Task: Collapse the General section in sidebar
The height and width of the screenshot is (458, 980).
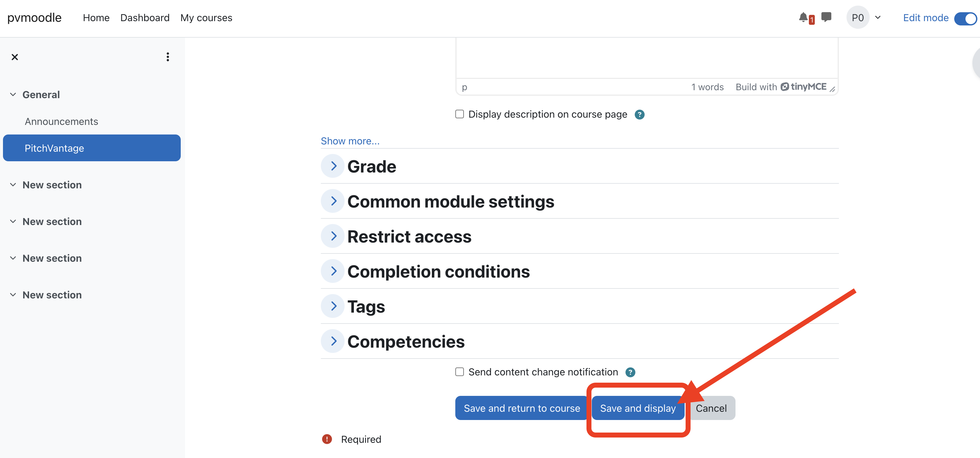Action: [13, 94]
